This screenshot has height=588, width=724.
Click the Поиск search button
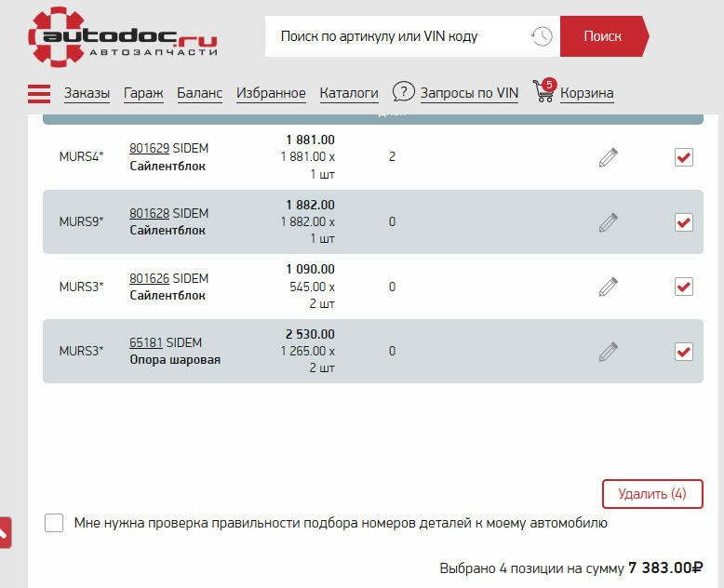click(604, 36)
